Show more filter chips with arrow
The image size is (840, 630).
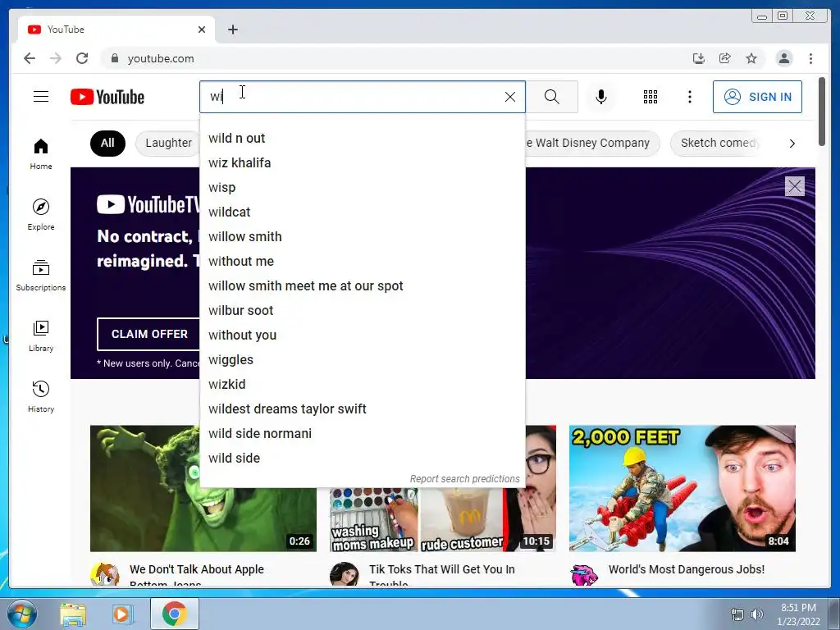(x=792, y=143)
